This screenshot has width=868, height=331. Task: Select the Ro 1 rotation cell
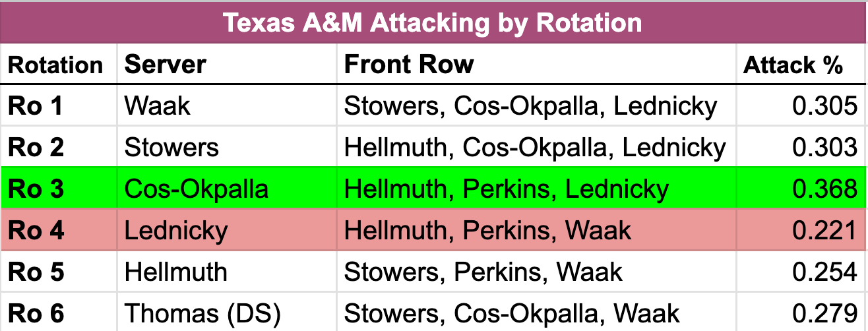click(35, 105)
